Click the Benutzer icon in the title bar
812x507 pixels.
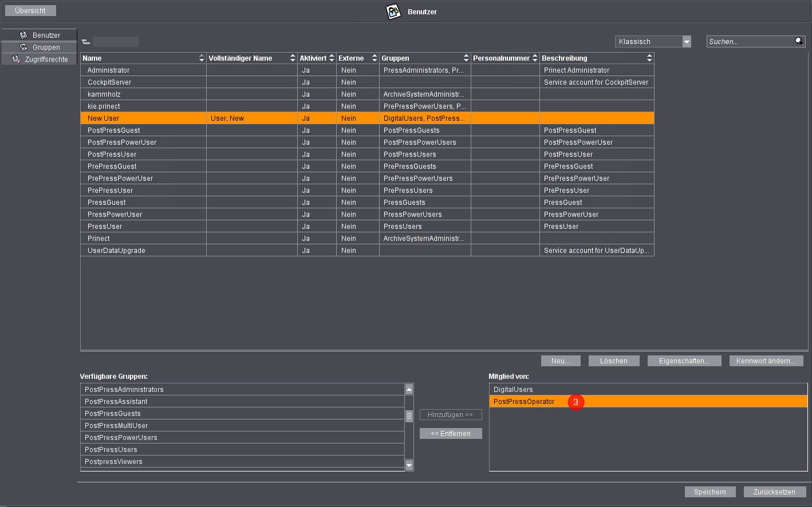point(393,11)
